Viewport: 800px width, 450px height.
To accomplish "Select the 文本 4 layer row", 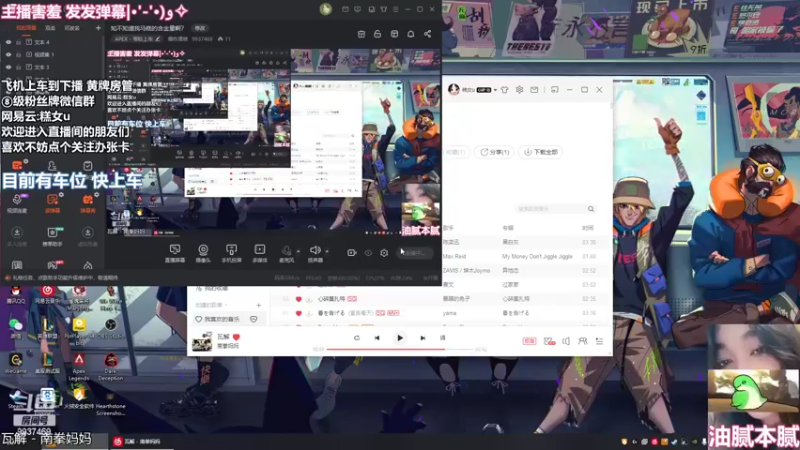I will point(53,42).
